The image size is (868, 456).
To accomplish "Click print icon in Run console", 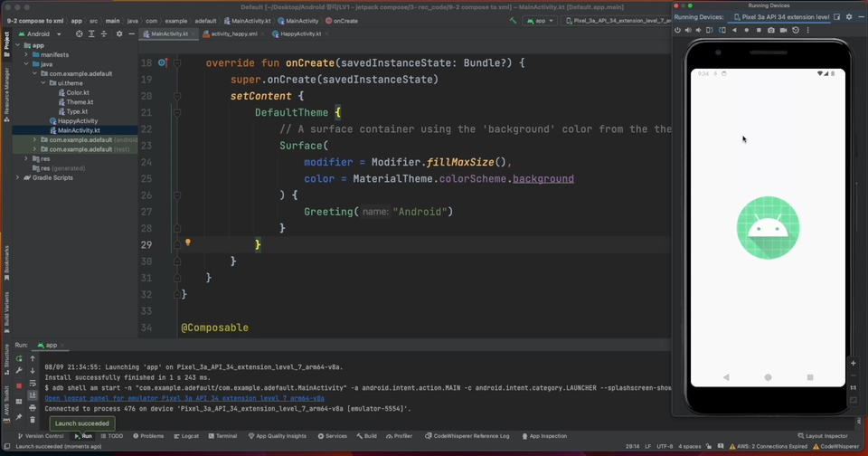I will click(x=33, y=408).
